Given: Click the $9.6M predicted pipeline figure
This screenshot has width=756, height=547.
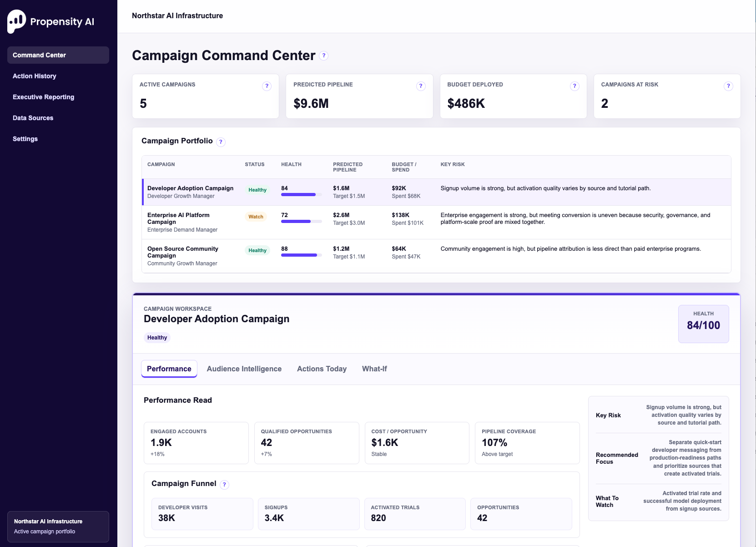Looking at the screenshot, I should click(311, 104).
